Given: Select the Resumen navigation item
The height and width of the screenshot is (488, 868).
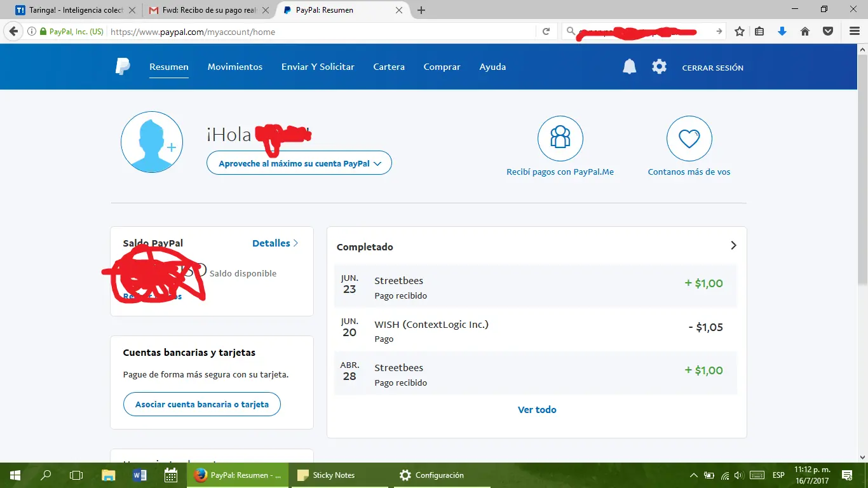Looking at the screenshot, I should [169, 67].
